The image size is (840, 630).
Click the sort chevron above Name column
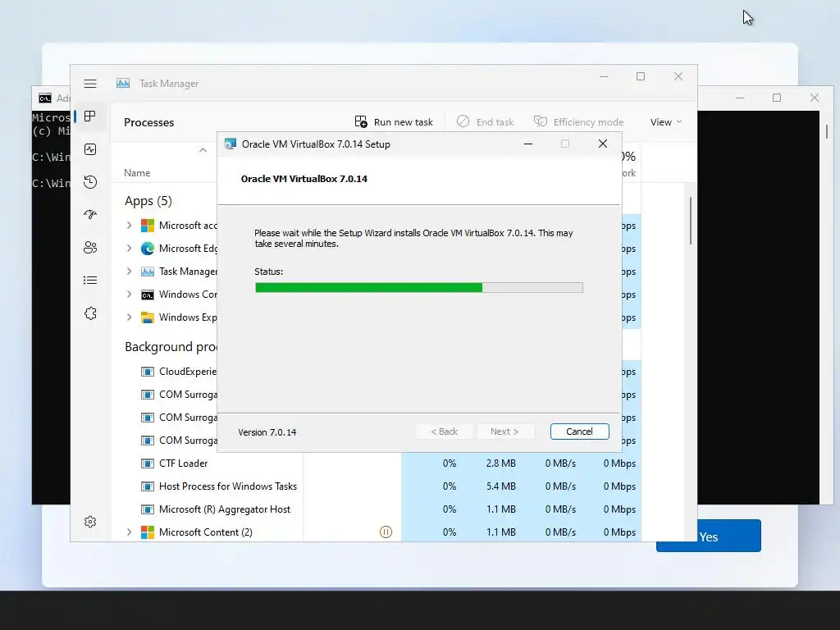[x=203, y=150]
